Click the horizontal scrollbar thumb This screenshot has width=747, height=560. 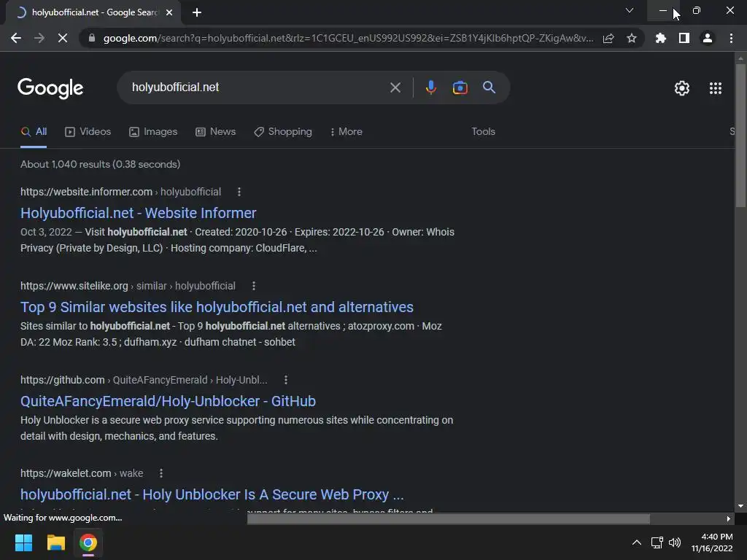pos(449,519)
